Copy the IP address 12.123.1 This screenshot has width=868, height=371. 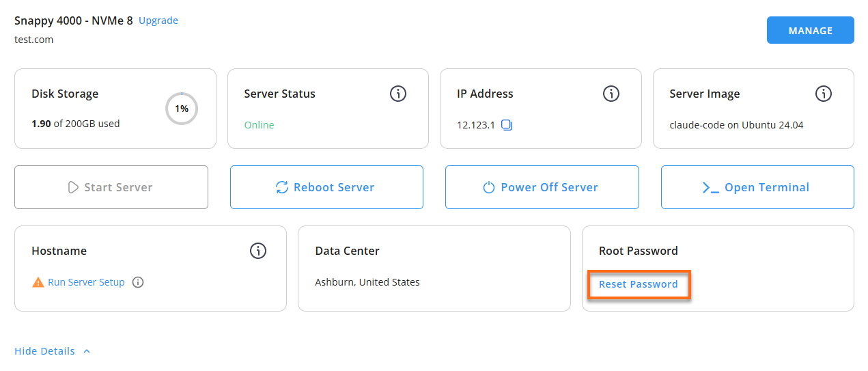tap(507, 125)
